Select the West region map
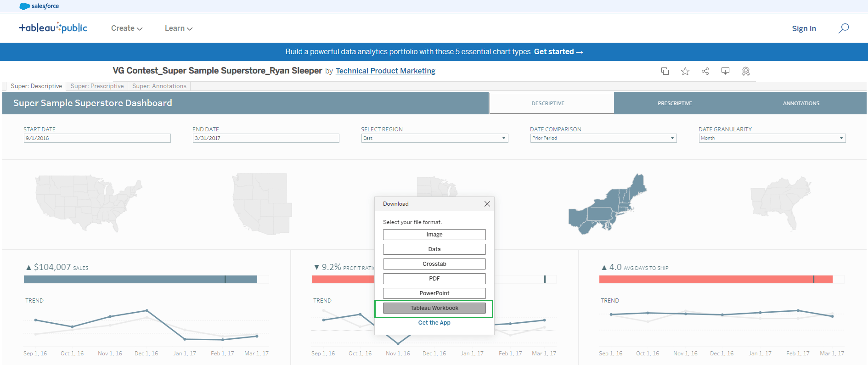The width and height of the screenshot is (868, 365). (x=262, y=204)
